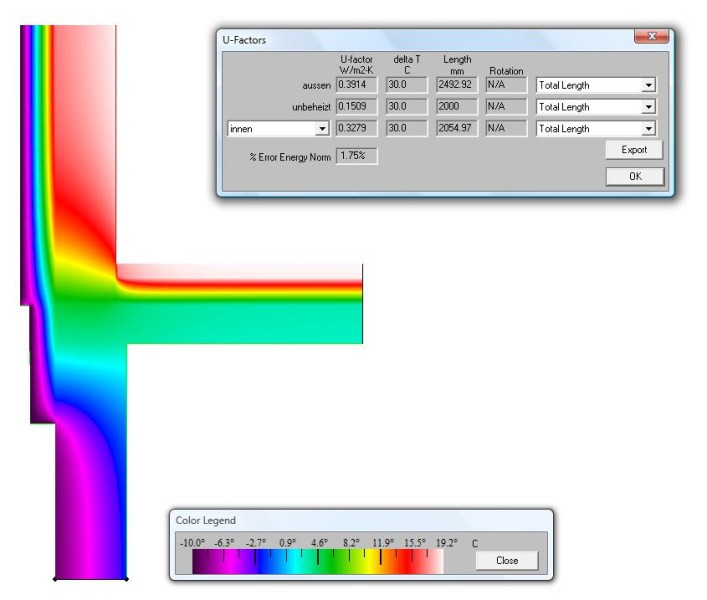Image resolution: width=707 pixels, height=600 pixels.
Task: Click the unbeheizt U-factor field 0.1509
Action: 357,106
